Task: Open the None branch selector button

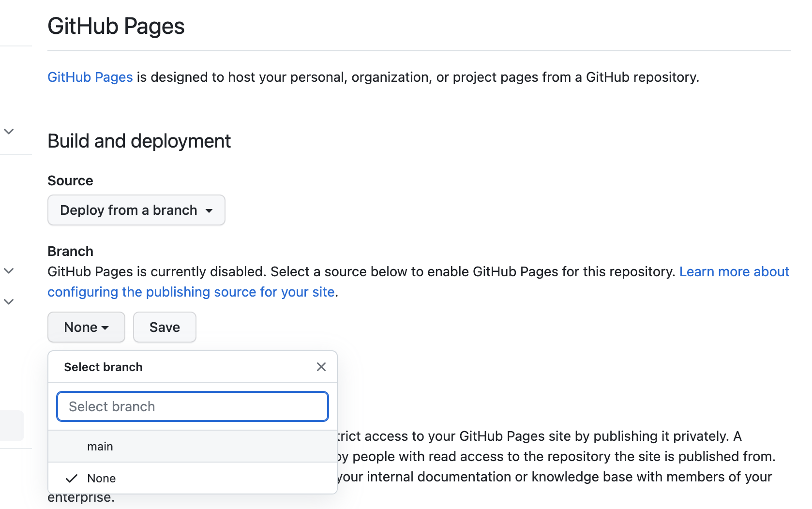Action: (x=86, y=327)
